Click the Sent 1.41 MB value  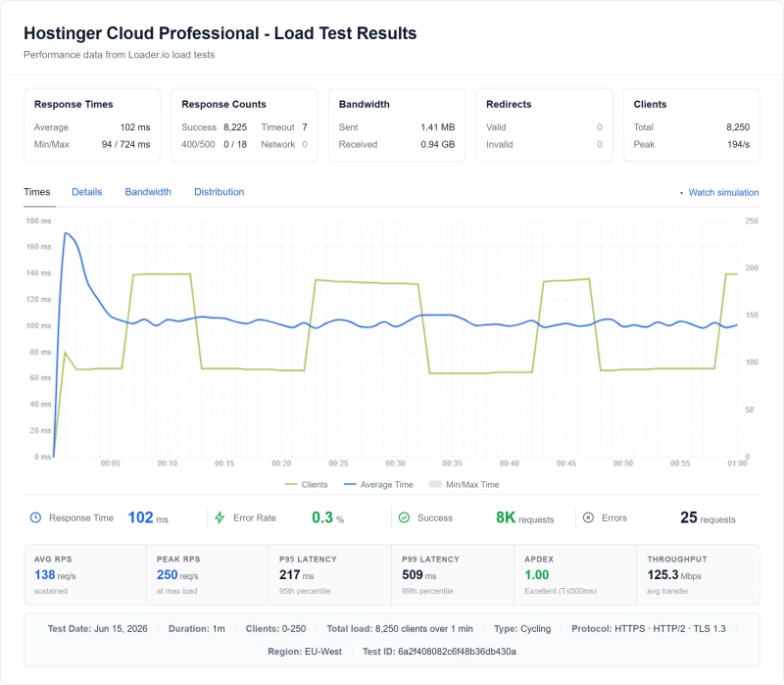(437, 127)
